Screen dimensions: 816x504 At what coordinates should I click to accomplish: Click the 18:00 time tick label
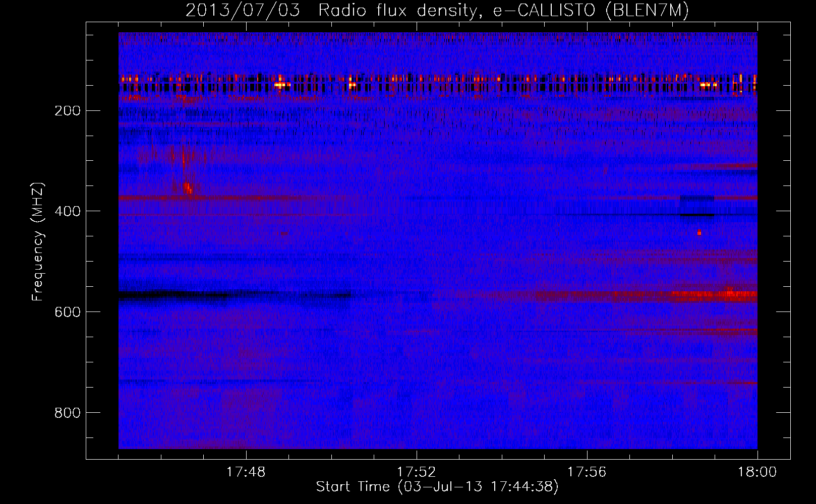757,472
